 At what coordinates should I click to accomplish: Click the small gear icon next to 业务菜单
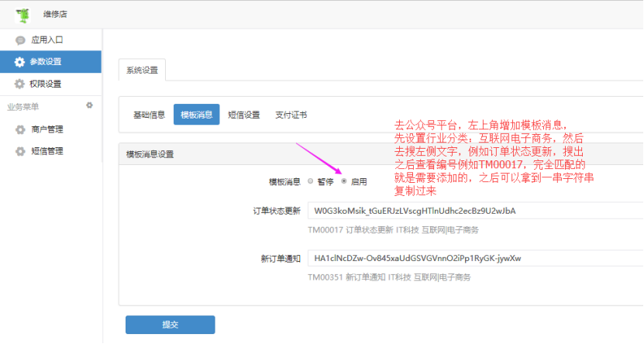(x=90, y=105)
